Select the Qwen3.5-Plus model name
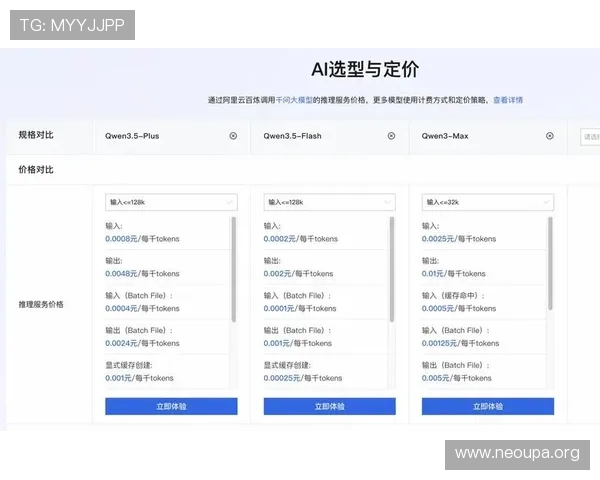 (132, 136)
